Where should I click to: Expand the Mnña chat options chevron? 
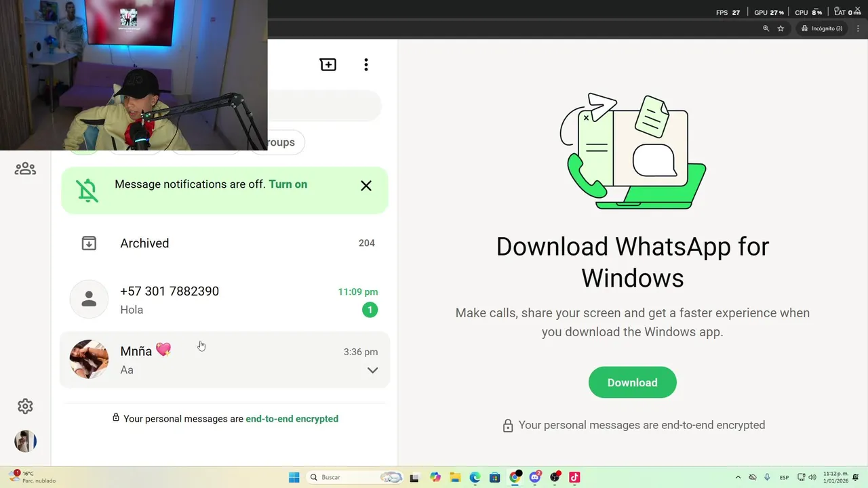[x=372, y=370]
